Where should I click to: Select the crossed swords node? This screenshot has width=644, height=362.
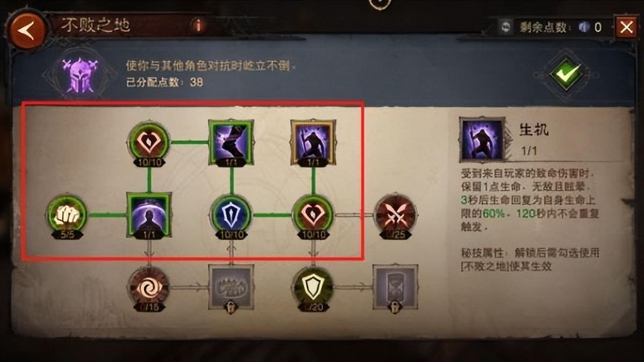[x=394, y=215]
